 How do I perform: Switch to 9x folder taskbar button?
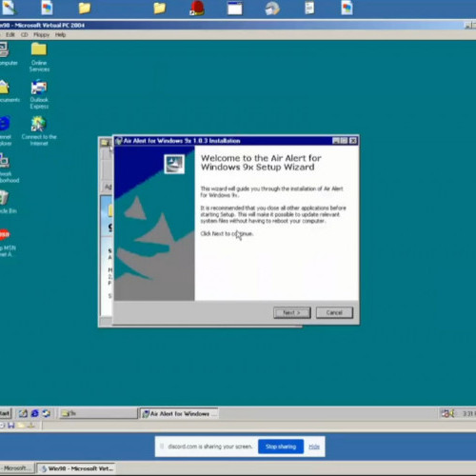pyautogui.click(x=98, y=413)
